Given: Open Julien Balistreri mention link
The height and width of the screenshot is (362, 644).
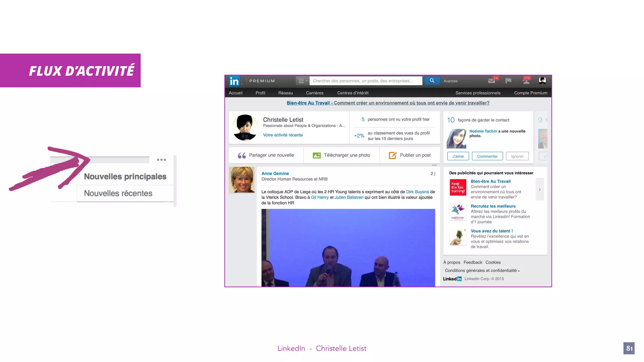Looking at the screenshot, I should pyautogui.click(x=349, y=197).
